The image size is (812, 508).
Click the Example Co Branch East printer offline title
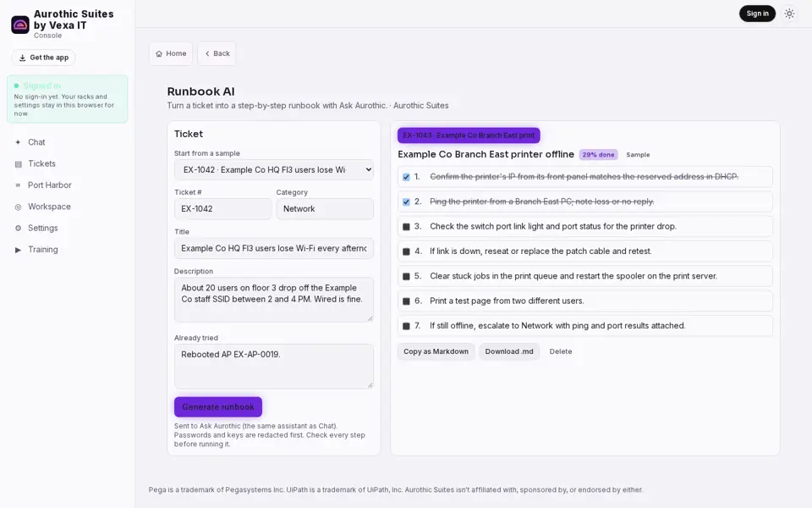486,154
